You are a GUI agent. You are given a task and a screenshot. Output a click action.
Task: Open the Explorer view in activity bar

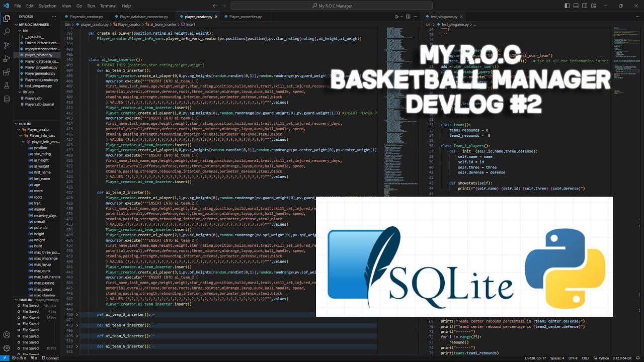pyautogui.click(x=7, y=18)
